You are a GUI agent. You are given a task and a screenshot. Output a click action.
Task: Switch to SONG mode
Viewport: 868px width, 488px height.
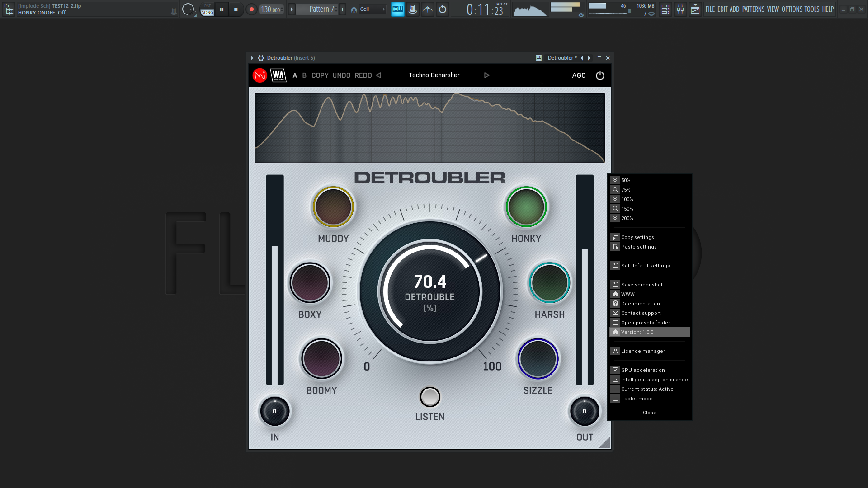click(x=208, y=13)
